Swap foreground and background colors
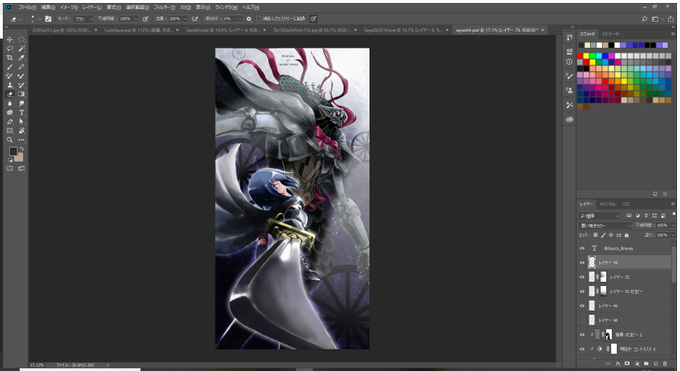680x371 pixels. click(x=21, y=149)
